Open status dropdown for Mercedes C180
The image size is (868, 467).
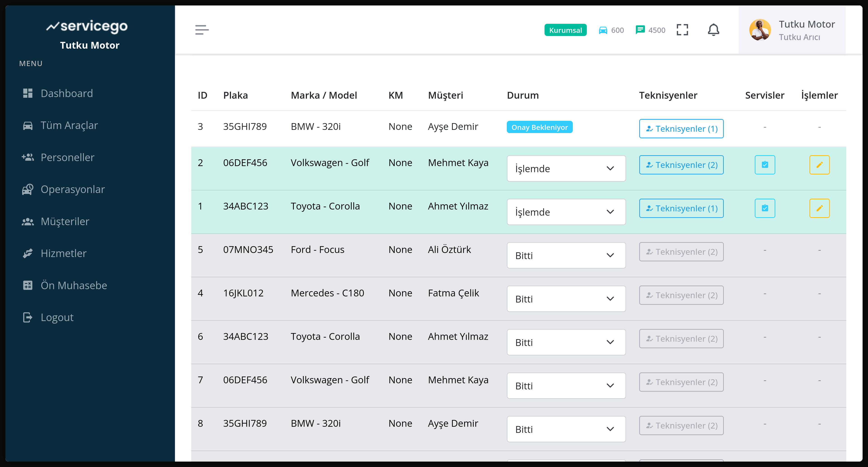[566, 299]
